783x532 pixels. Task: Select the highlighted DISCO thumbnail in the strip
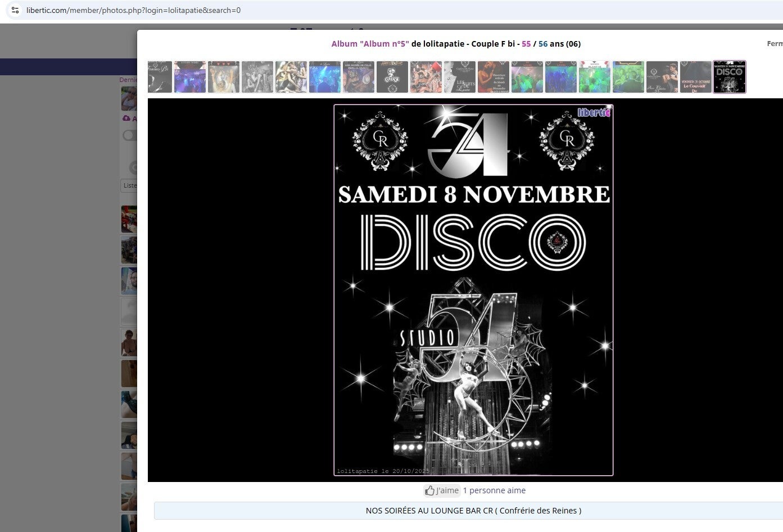point(730,77)
